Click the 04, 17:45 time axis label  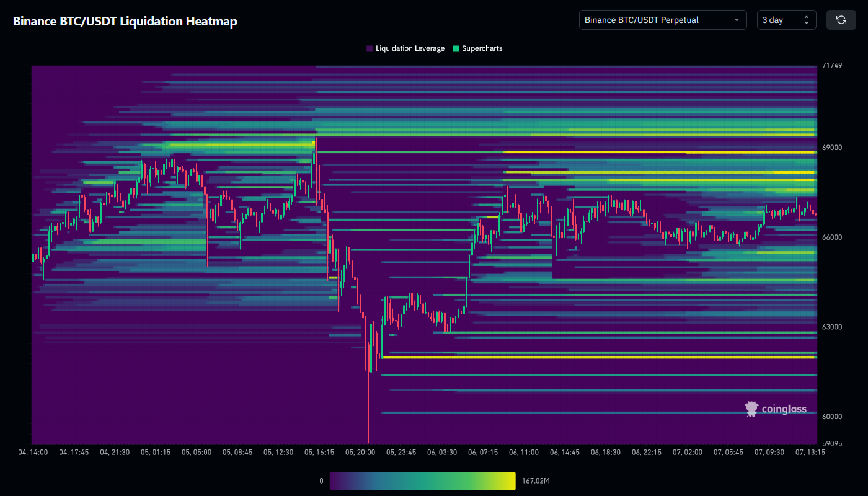[x=74, y=453]
